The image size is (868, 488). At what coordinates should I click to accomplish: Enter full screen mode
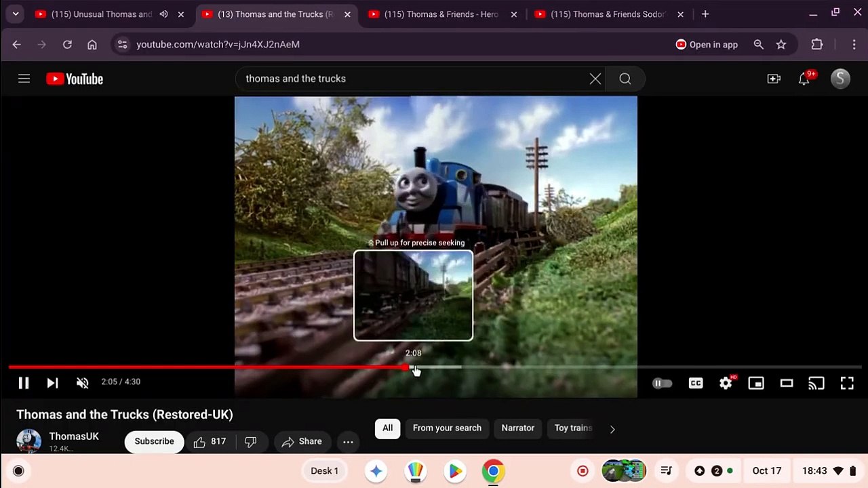click(847, 384)
